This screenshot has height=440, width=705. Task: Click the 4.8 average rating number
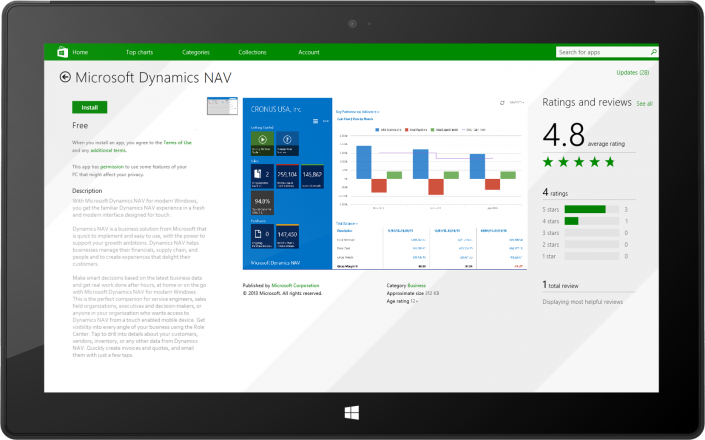tap(563, 135)
